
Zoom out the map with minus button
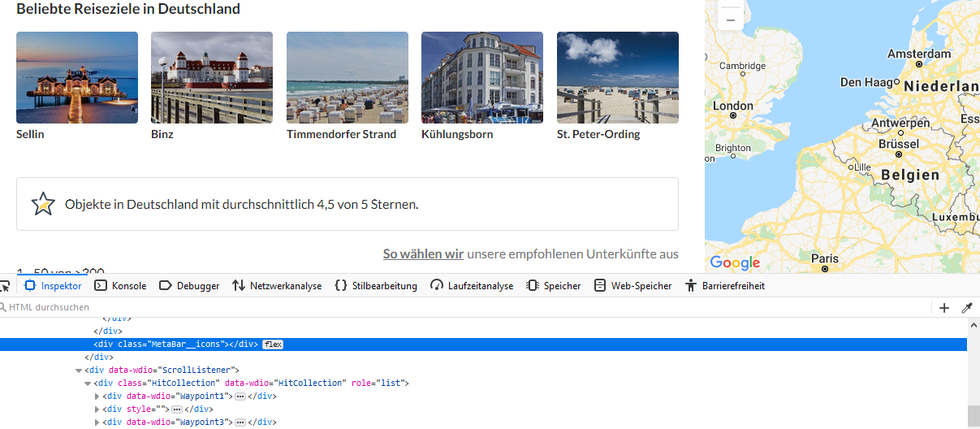731,19
